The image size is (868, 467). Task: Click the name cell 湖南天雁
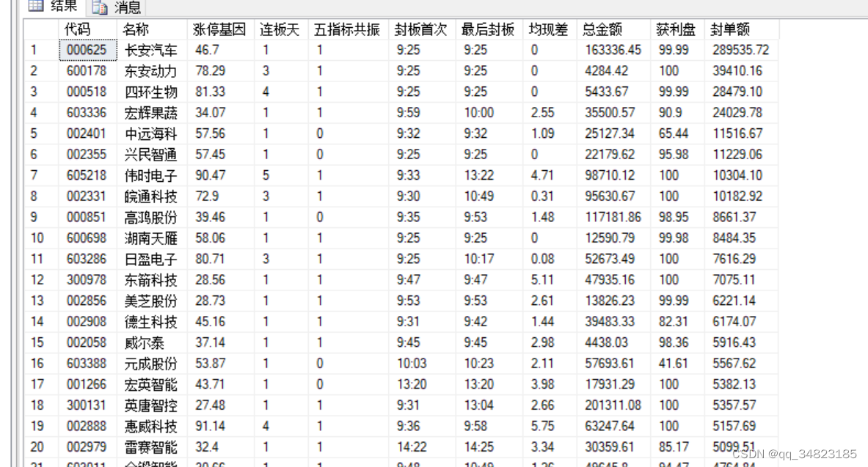[x=152, y=238]
